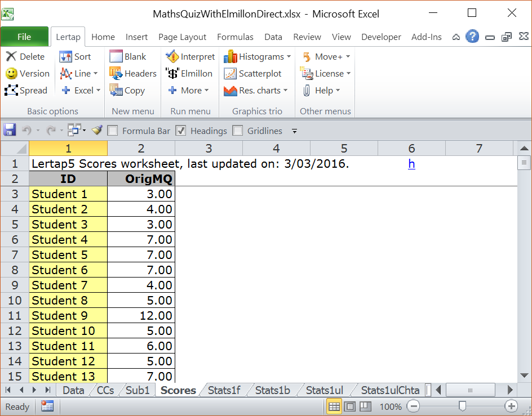Screen dimensions: 532x416
Task: Select row header 8
Action: (15, 270)
